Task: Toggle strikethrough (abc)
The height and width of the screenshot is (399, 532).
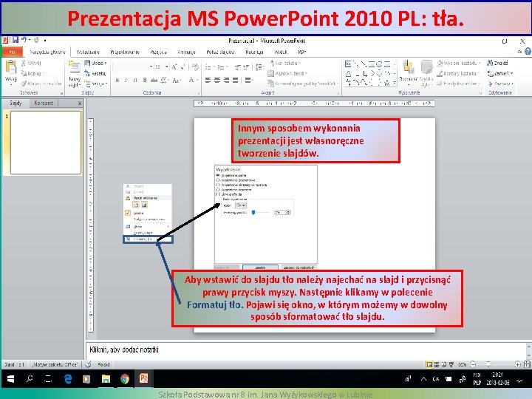Action: 154,80
